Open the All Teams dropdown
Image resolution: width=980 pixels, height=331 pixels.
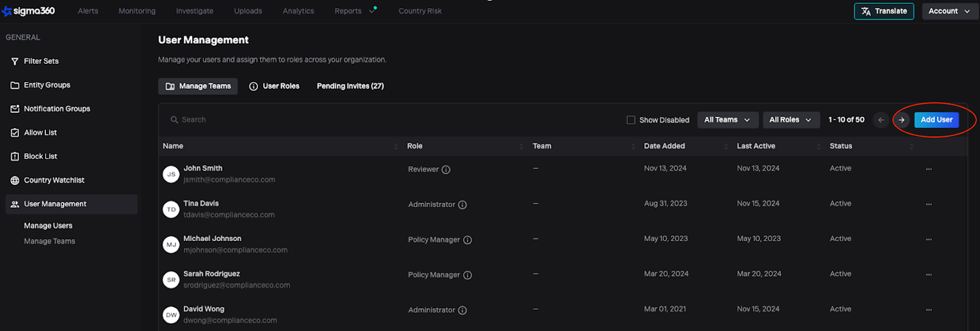pos(727,120)
